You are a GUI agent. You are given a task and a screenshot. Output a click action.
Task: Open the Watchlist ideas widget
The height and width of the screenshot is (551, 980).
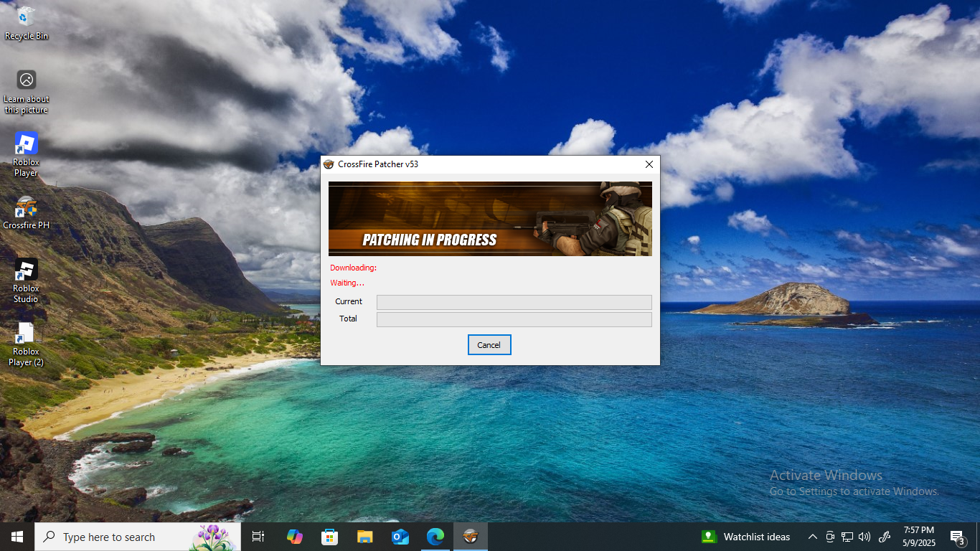[x=746, y=537]
